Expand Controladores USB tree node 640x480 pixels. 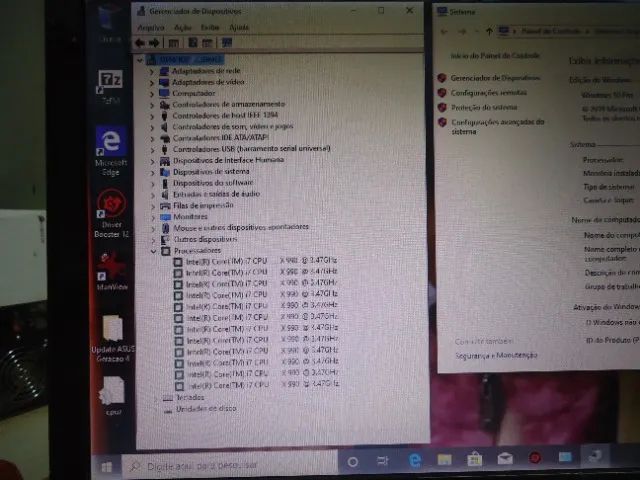pos(152,149)
